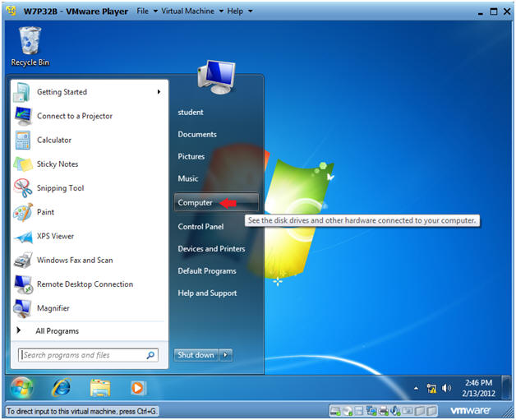Launch Connect to a Projector
Image resolution: width=516 pixels, height=420 pixels.
click(90, 116)
